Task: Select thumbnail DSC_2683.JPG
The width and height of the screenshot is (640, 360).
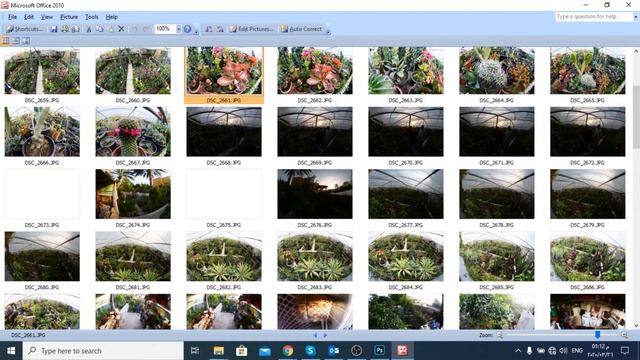Action: pos(315,256)
